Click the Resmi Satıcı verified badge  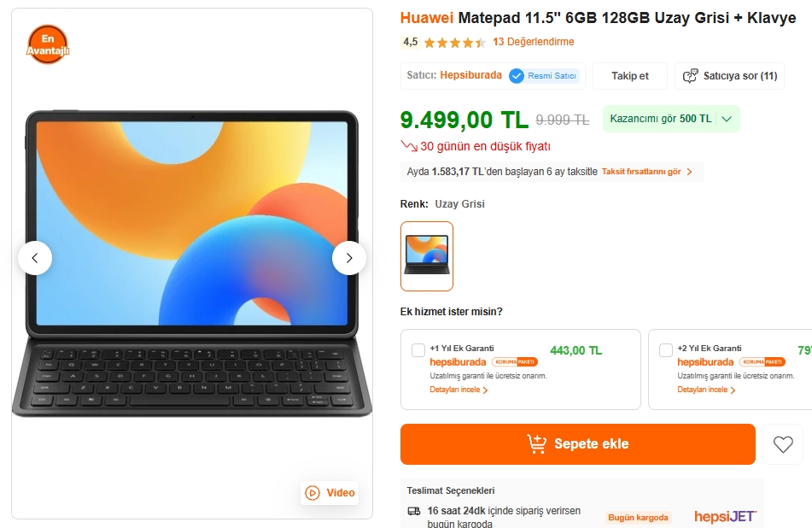pyautogui.click(x=544, y=76)
